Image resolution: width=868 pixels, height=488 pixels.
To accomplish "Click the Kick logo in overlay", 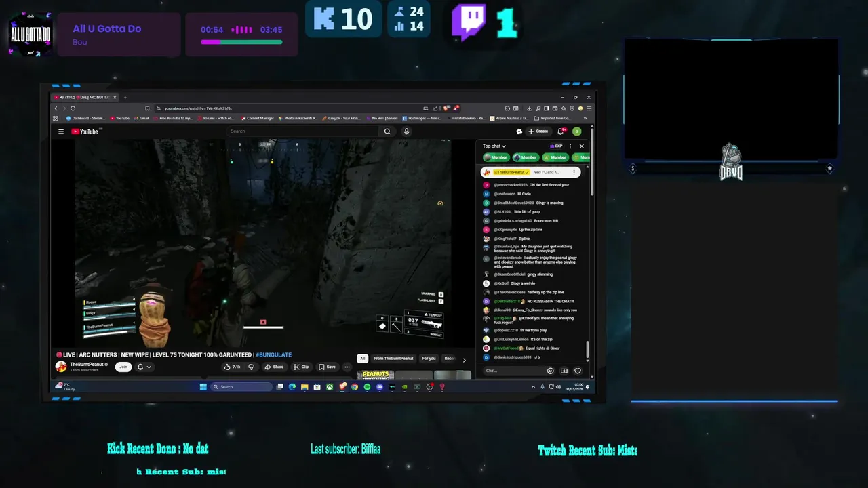I will pyautogui.click(x=323, y=19).
